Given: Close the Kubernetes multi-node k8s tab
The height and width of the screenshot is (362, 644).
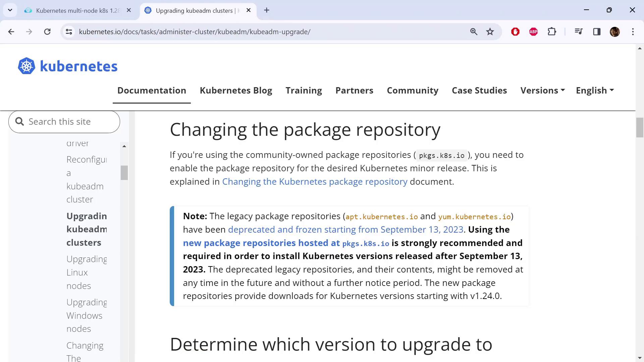Looking at the screenshot, I should (129, 10).
